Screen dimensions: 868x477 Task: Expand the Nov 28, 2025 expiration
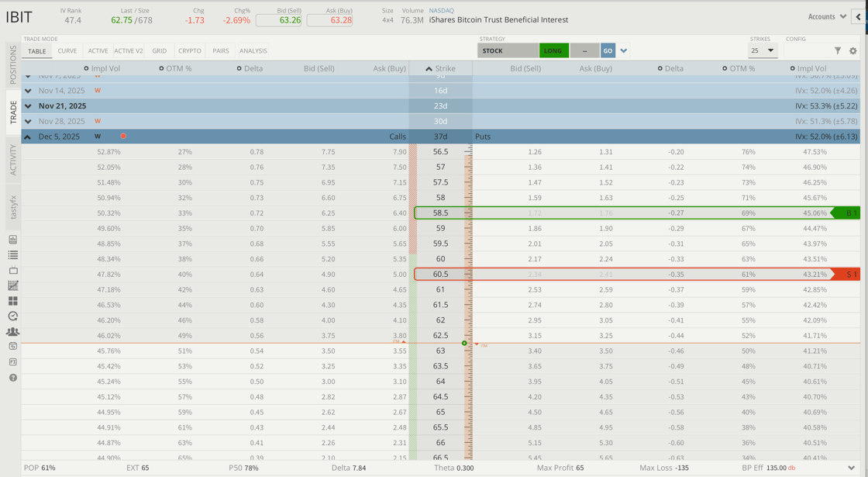pos(28,121)
